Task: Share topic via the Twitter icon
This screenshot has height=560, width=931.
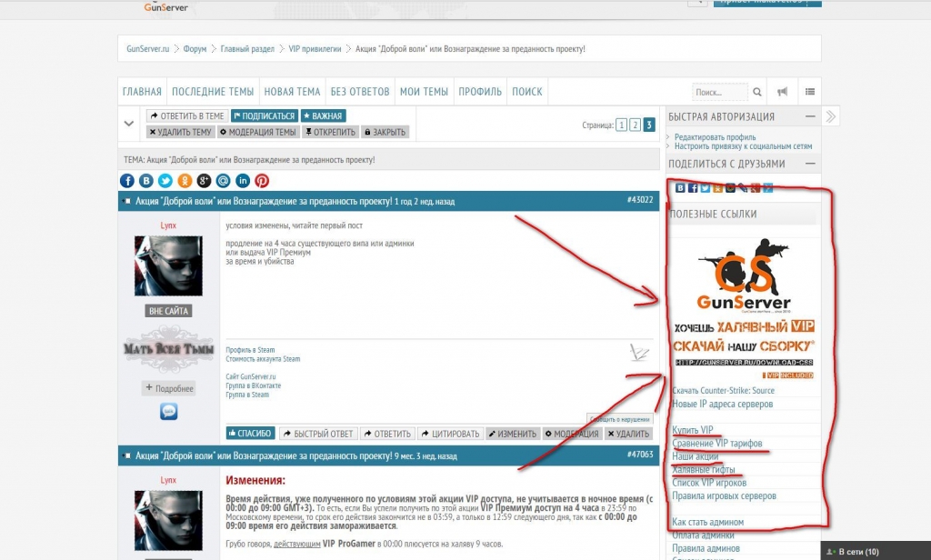Action: tap(165, 181)
